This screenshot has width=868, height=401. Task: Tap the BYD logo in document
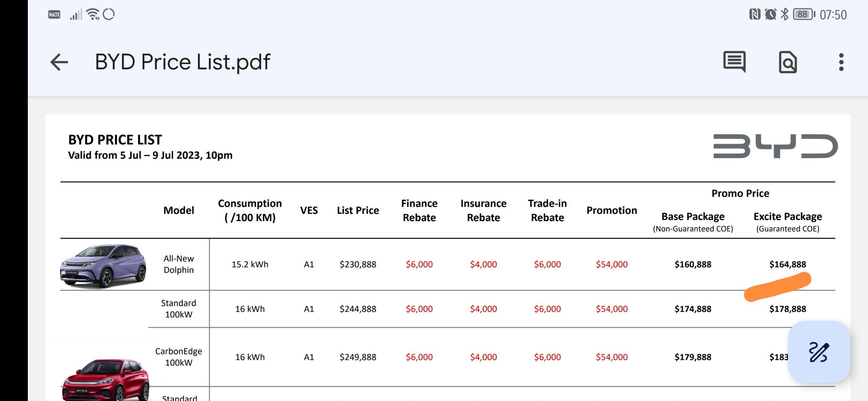coord(775,146)
